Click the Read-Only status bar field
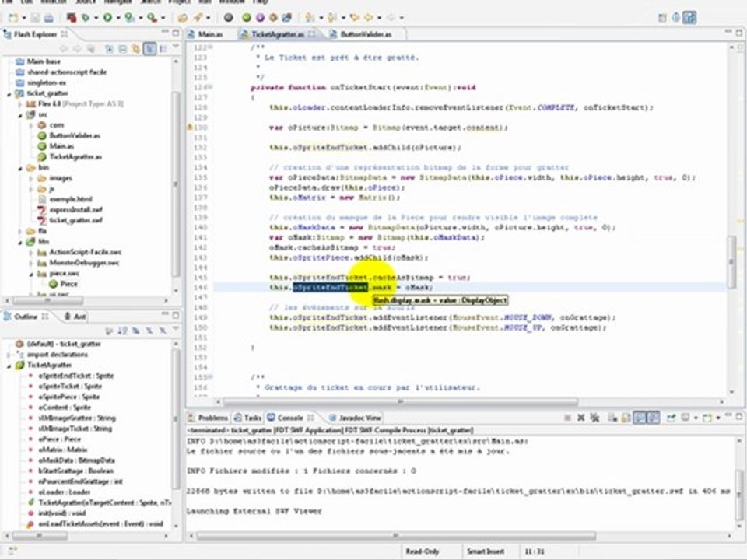Viewport: 747px width, 560px height. (422, 551)
